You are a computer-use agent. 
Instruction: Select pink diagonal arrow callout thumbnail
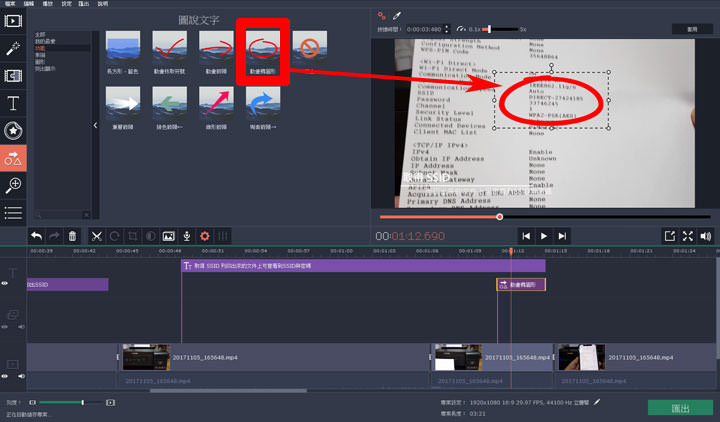[216, 101]
